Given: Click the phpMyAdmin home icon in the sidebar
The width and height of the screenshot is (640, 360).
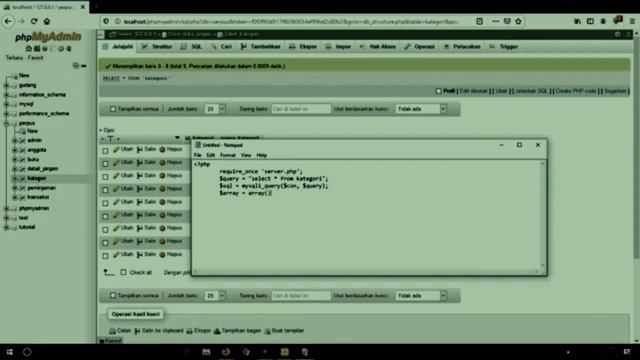Looking at the screenshot, I should pyautogui.click(x=29, y=49).
